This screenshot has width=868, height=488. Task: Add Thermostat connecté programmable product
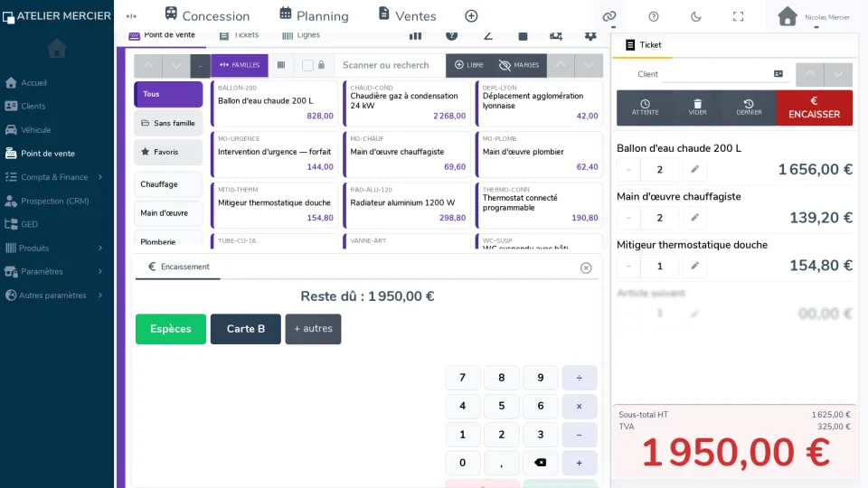tap(539, 205)
